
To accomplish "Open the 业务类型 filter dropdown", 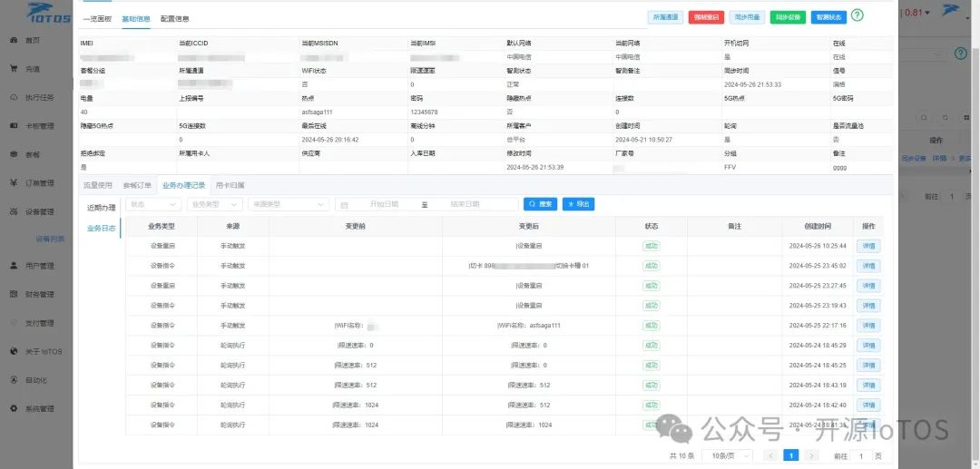I will 215,204.
